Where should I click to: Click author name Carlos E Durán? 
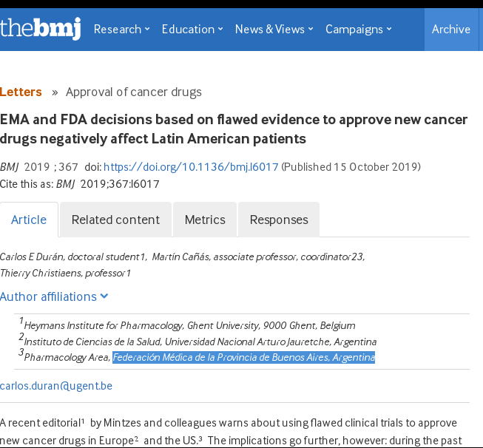[x=33, y=257]
